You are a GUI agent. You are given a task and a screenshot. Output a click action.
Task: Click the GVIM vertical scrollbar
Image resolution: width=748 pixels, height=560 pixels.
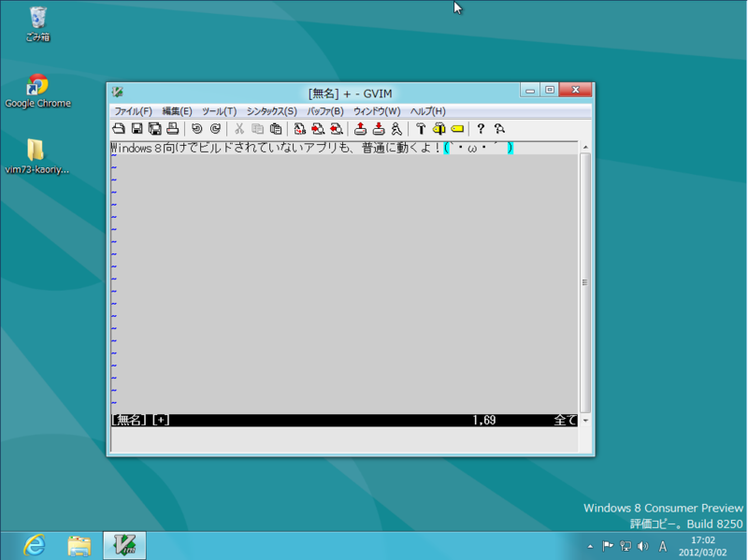coord(584,280)
